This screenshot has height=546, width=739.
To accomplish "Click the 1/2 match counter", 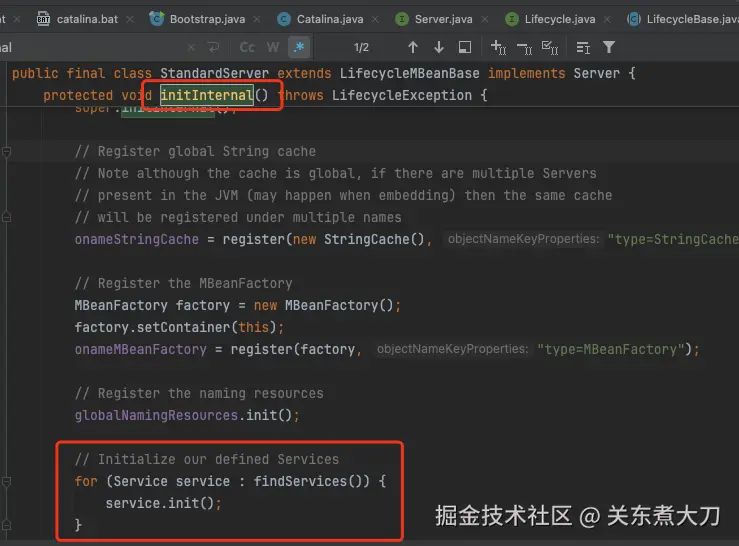I will point(361,48).
